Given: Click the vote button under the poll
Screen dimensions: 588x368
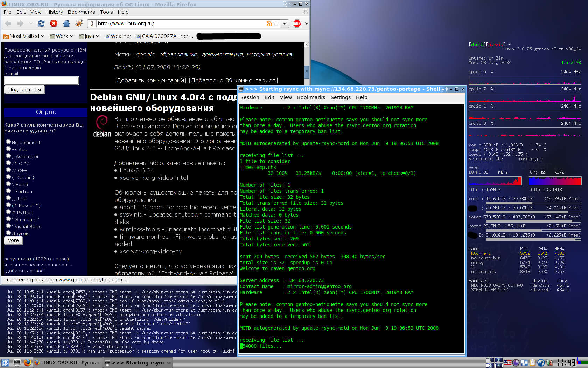Looking at the screenshot, I should pyautogui.click(x=13, y=240).
